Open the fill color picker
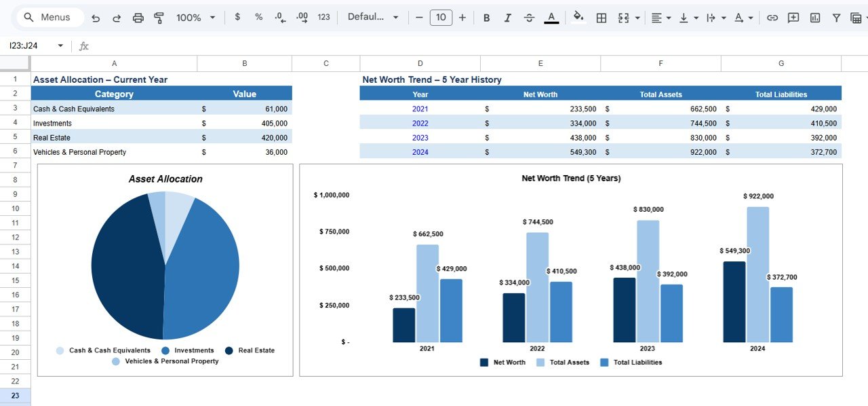 pos(578,17)
